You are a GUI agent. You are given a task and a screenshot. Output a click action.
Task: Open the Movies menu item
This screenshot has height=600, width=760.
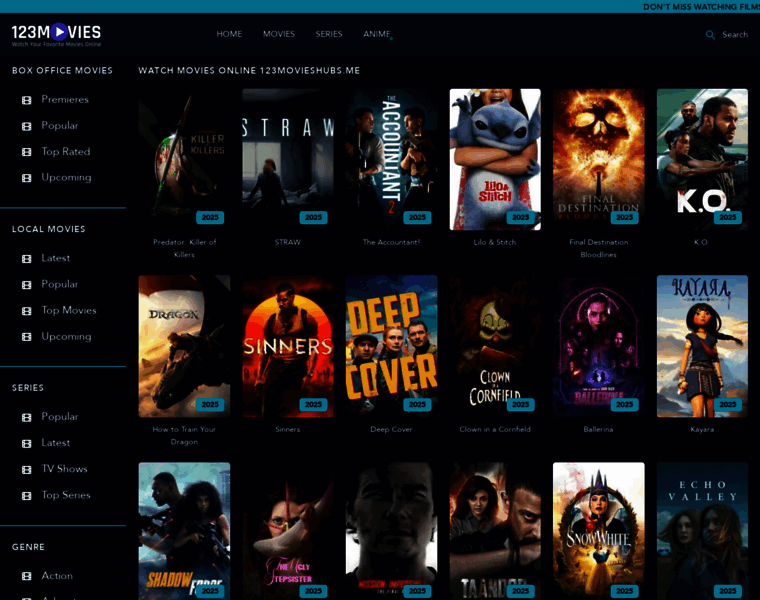(279, 34)
